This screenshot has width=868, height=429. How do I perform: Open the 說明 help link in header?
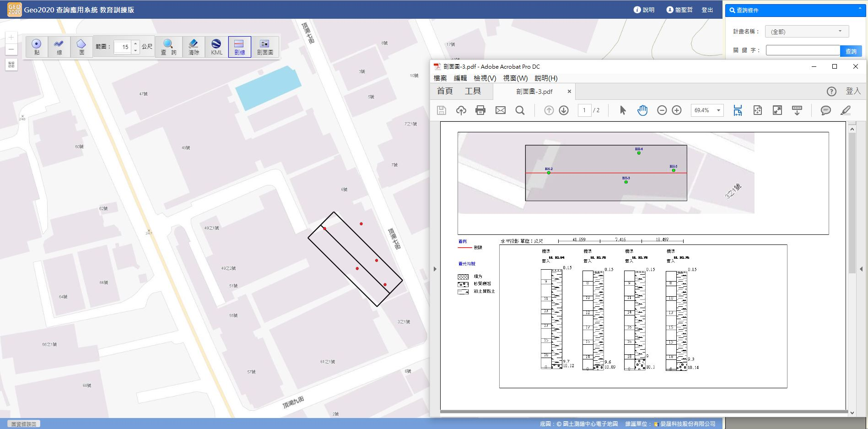point(644,10)
